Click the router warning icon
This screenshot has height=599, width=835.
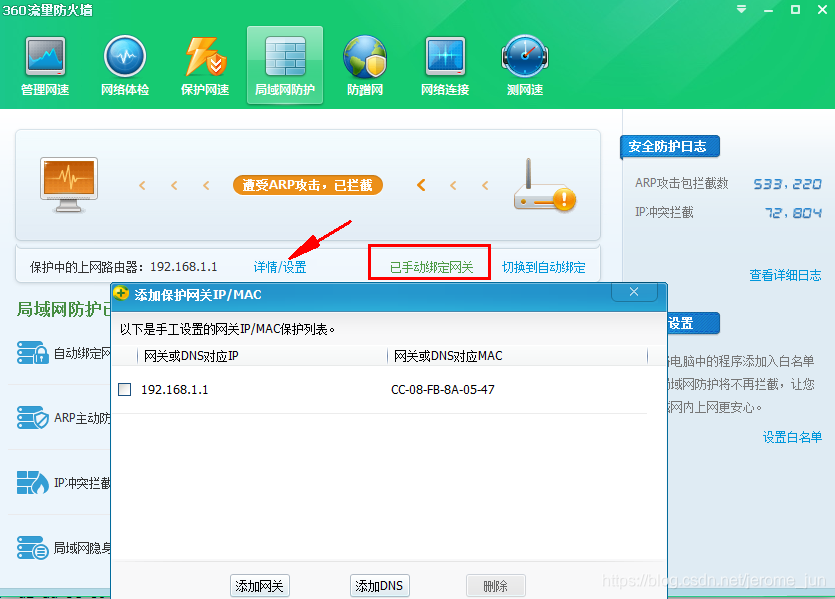coord(544,185)
